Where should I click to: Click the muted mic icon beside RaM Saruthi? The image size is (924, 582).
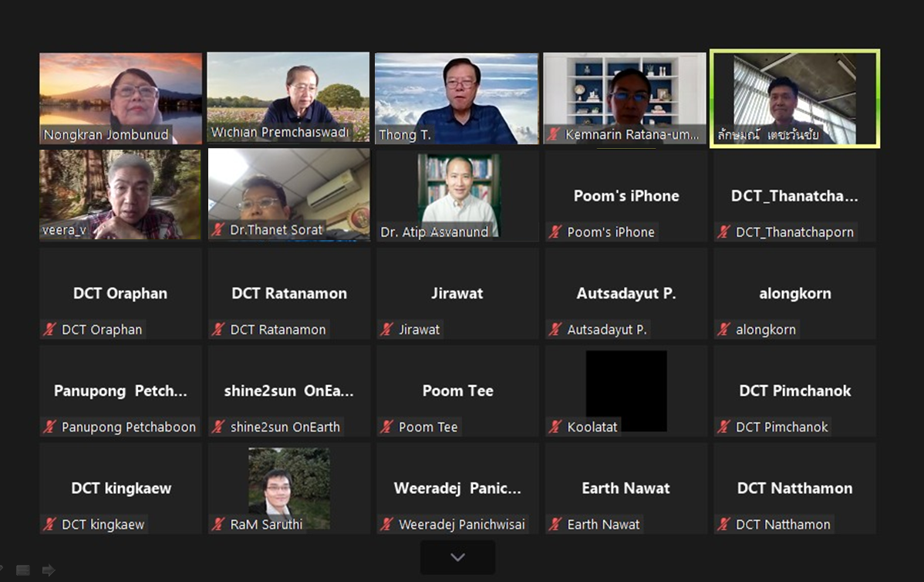(218, 523)
